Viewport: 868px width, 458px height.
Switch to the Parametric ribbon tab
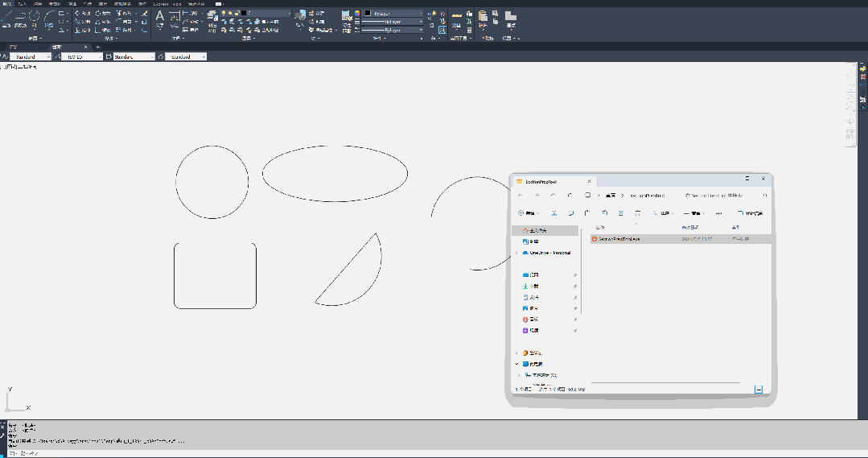click(x=55, y=4)
